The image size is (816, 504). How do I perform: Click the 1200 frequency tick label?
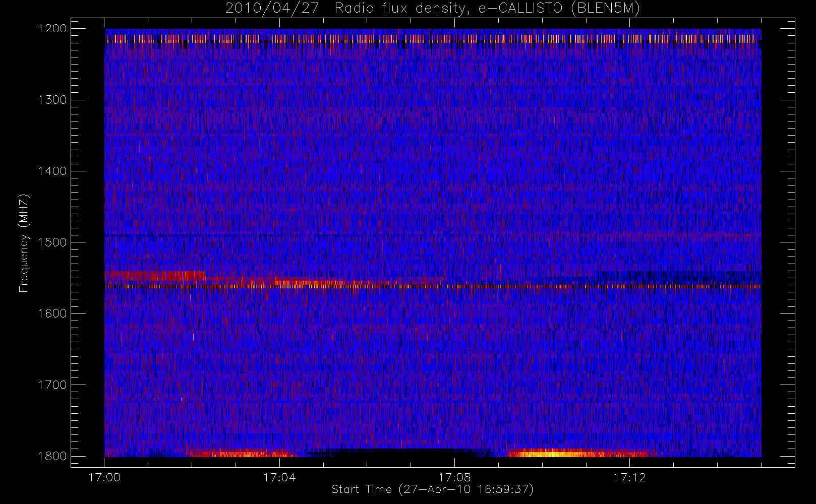pos(53,29)
